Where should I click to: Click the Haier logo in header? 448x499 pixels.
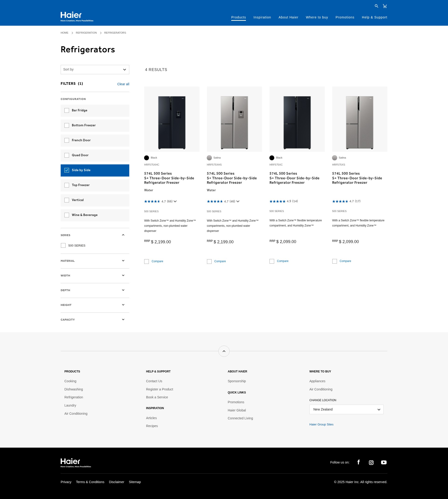coord(77,17)
